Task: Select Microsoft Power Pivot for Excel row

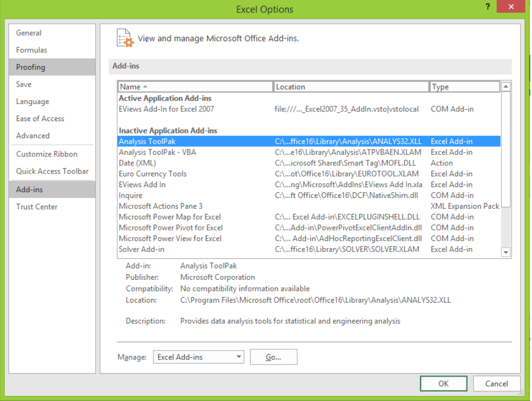Action: coord(309,228)
